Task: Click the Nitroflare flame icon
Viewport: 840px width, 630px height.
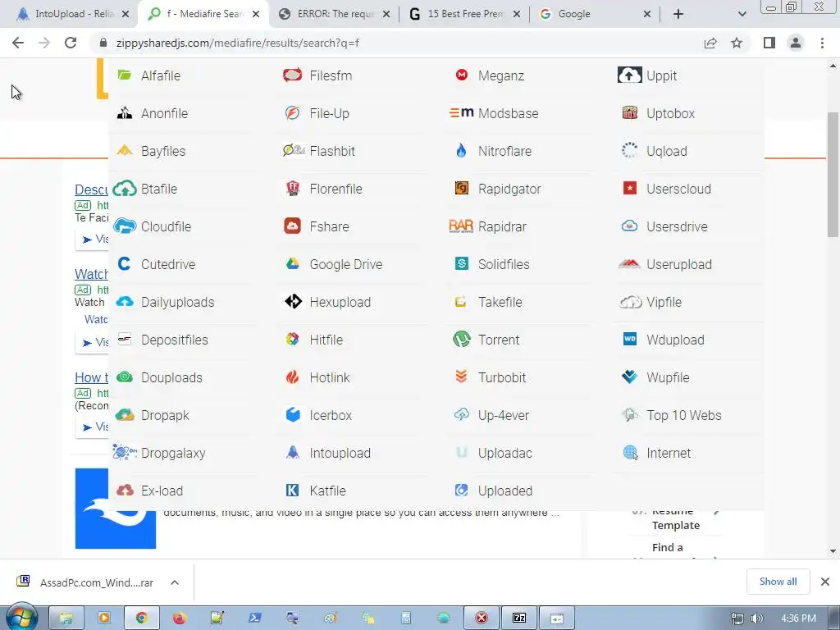Action: point(461,151)
